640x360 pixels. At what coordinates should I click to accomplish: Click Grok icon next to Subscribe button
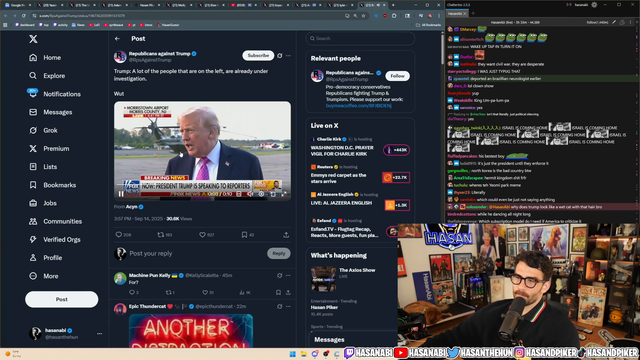click(x=280, y=56)
